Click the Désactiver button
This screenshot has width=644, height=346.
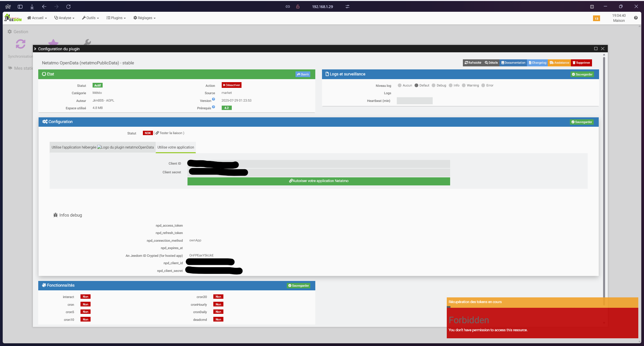coord(231,85)
